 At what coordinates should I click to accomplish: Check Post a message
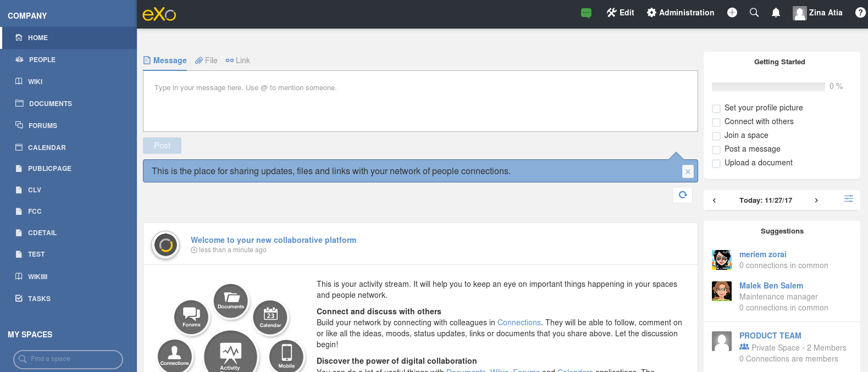716,149
